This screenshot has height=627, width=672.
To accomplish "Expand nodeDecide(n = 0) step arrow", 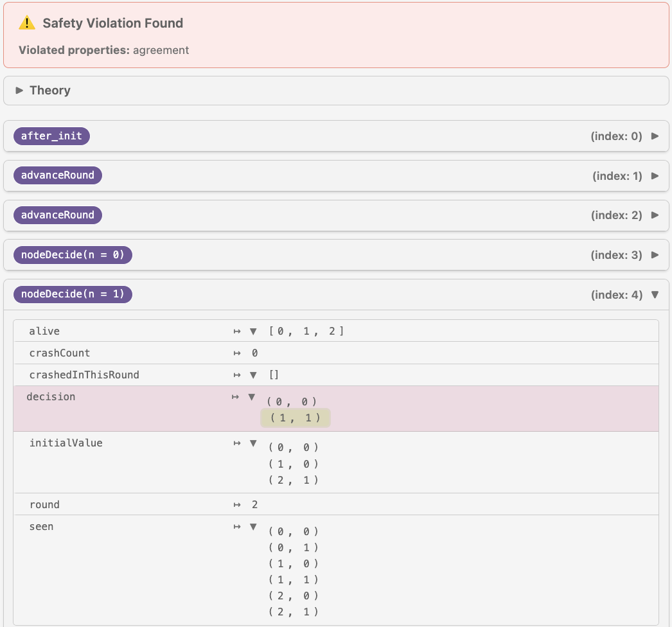I will tap(655, 255).
